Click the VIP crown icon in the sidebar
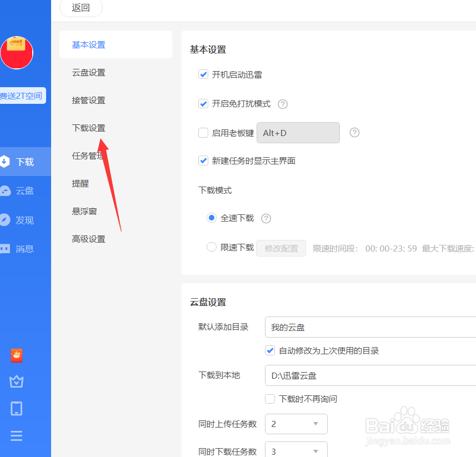 pos(16,381)
